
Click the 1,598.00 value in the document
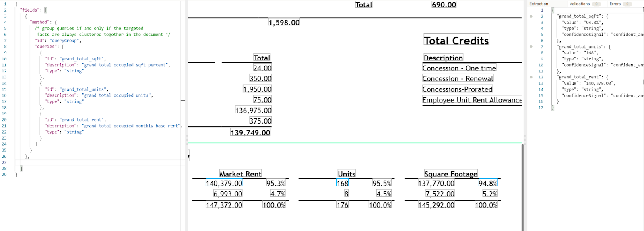[x=284, y=23]
